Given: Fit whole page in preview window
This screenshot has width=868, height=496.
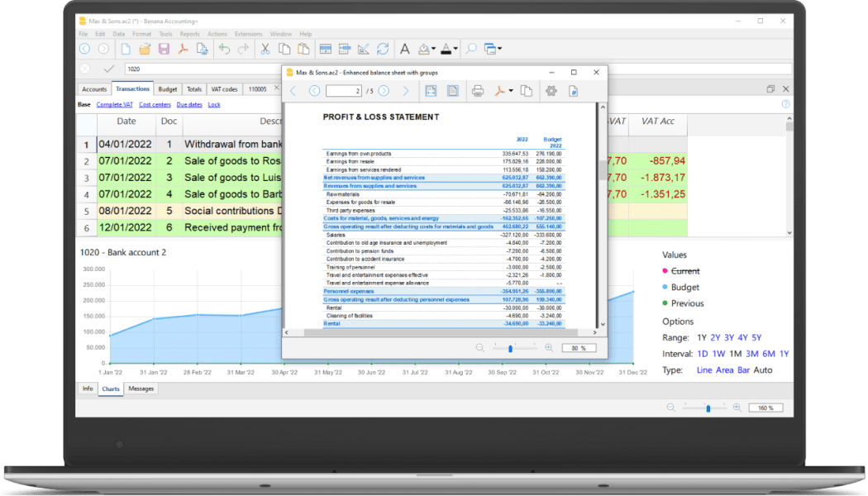Looking at the screenshot, I should tap(453, 91).
